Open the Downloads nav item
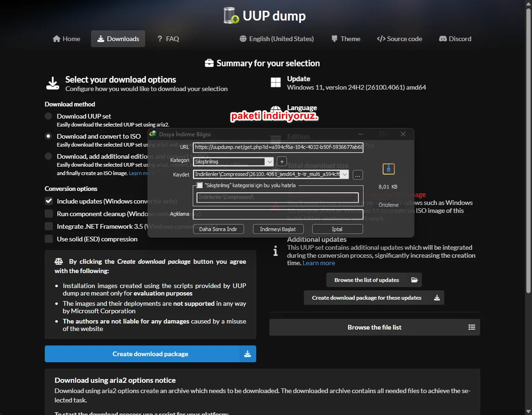The height and width of the screenshot is (415, 532). pos(118,39)
